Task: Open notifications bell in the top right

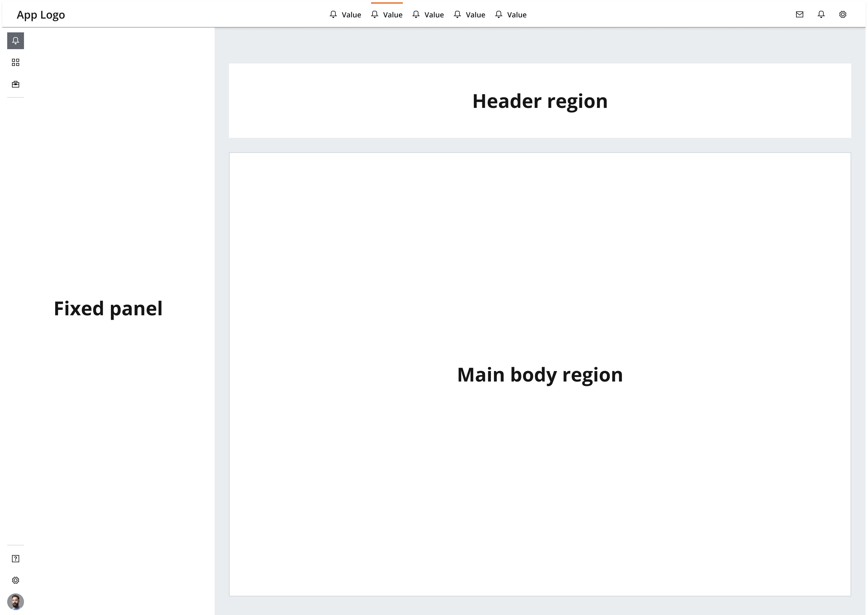Action: (x=821, y=14)
